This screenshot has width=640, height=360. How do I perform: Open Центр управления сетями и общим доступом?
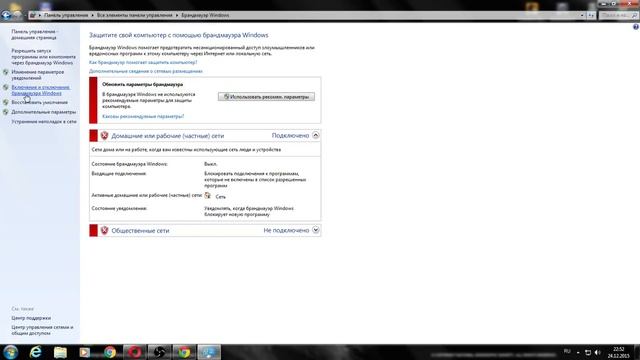tap(42, 330)
